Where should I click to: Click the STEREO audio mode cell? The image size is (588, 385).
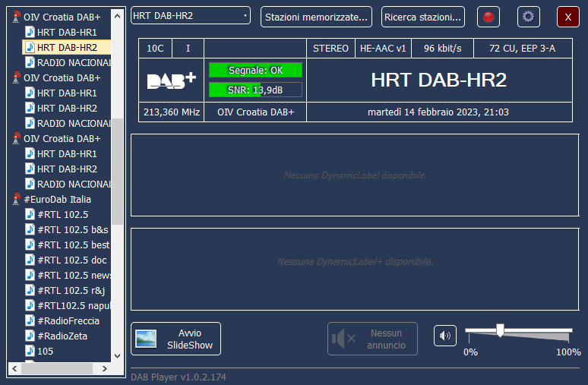click(x=330, y=49)
